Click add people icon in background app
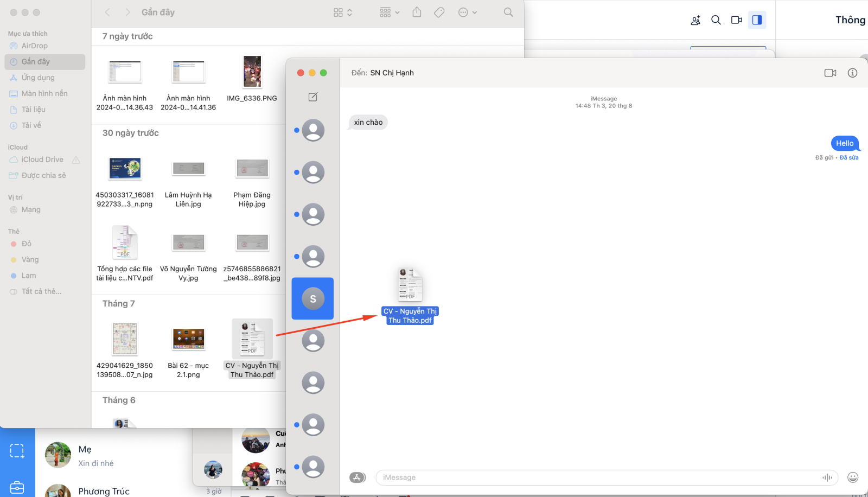Screen dimensions: 868x497 [x=695, y=20]
